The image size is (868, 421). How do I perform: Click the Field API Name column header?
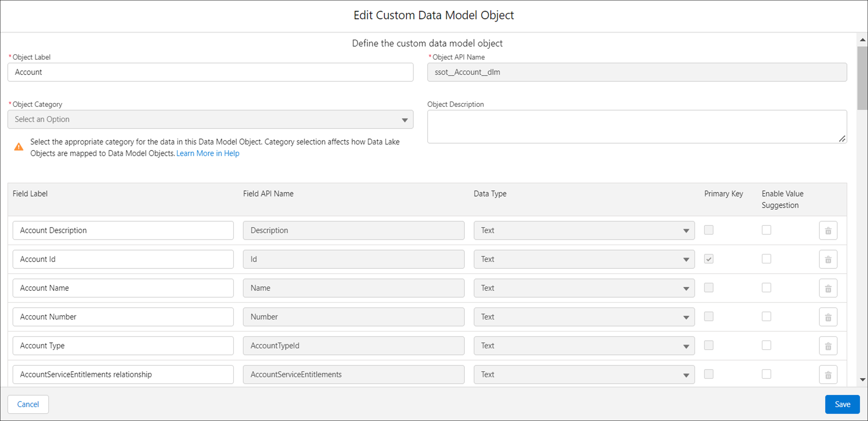coord(268,194)
